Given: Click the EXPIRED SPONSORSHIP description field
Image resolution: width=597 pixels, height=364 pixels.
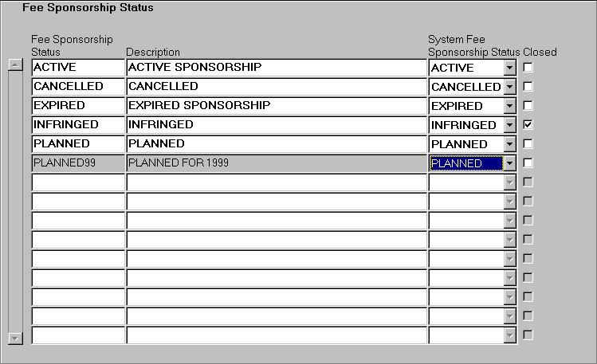Looking at the screenshot, I should (x=276, y=106).
